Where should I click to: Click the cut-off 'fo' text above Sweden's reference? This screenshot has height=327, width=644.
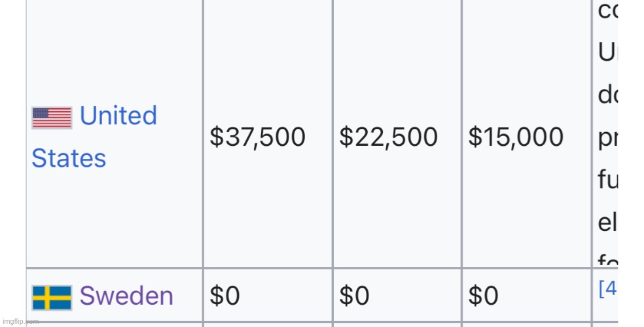coord(607,262)
